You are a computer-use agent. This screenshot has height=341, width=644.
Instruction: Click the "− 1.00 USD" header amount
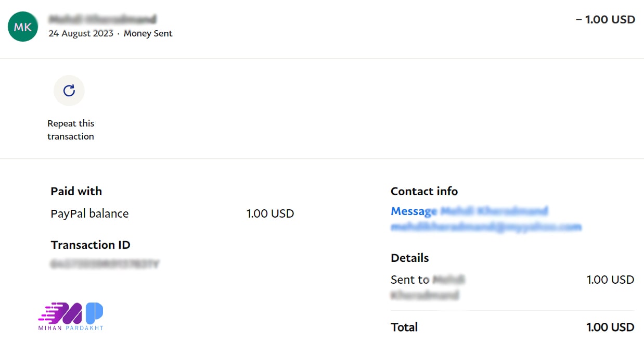click(605, 20)
